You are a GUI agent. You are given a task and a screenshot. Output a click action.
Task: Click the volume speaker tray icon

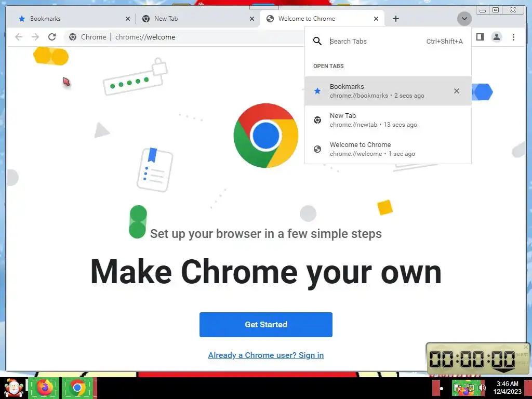pos(482,388)
